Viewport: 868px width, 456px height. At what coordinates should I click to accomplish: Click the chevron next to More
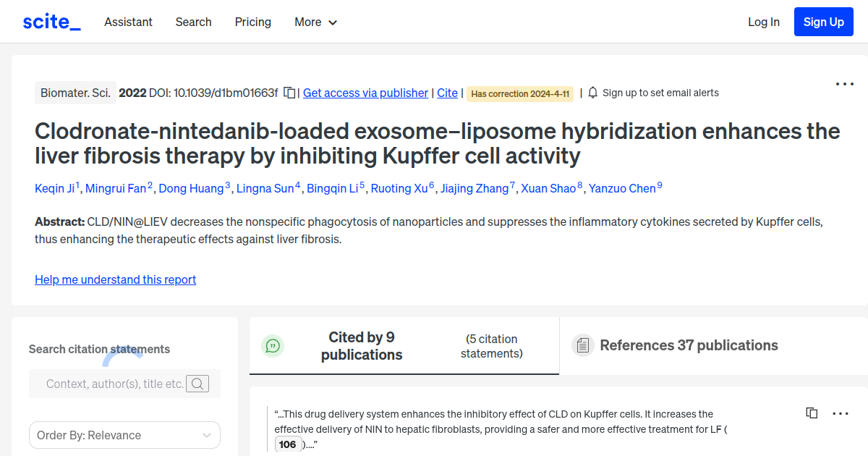[333, 22]
